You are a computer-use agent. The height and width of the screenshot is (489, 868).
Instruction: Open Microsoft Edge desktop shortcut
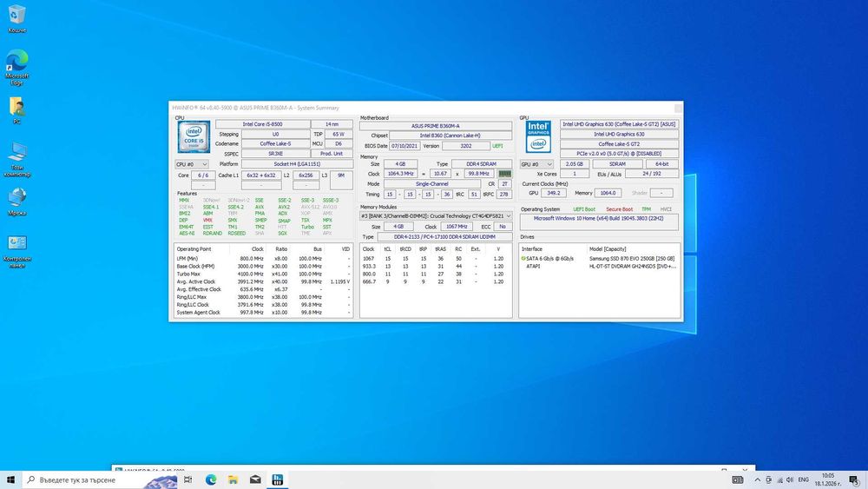[17, 67]
